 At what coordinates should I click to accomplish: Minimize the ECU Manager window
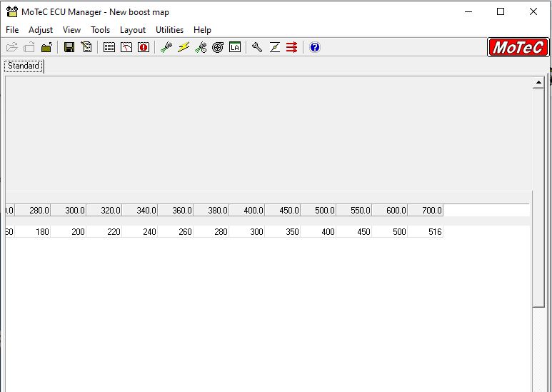click(468, 11)
